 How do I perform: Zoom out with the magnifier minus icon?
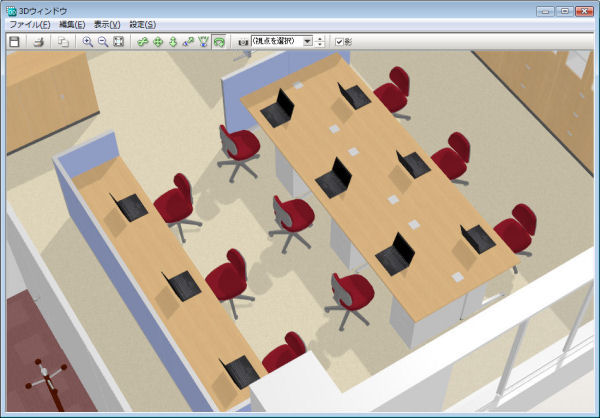103,42
